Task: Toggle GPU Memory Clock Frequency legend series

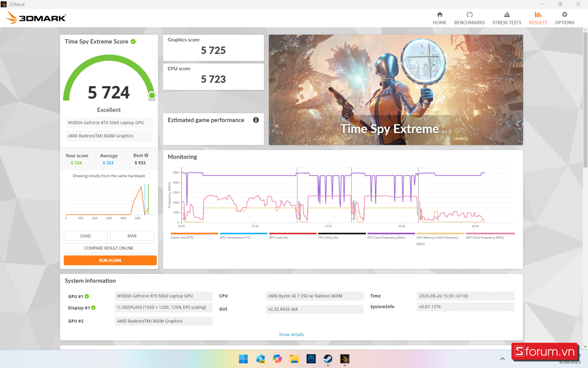Action: 440,238
